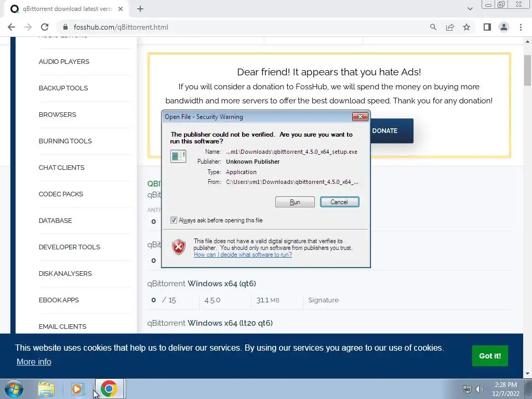Open EBOOK APPS category

point(59,300)
